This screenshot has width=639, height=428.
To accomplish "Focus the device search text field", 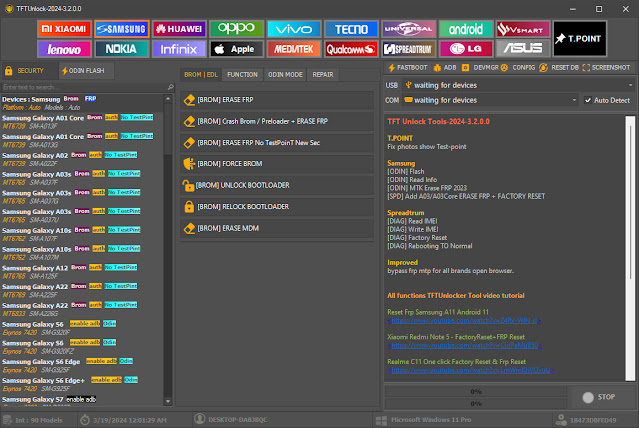I will pyautogui.click(x=84, y=87).
